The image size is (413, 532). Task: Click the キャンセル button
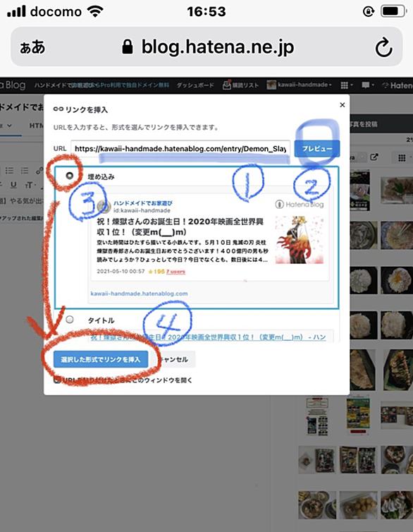tap(173, 359)
